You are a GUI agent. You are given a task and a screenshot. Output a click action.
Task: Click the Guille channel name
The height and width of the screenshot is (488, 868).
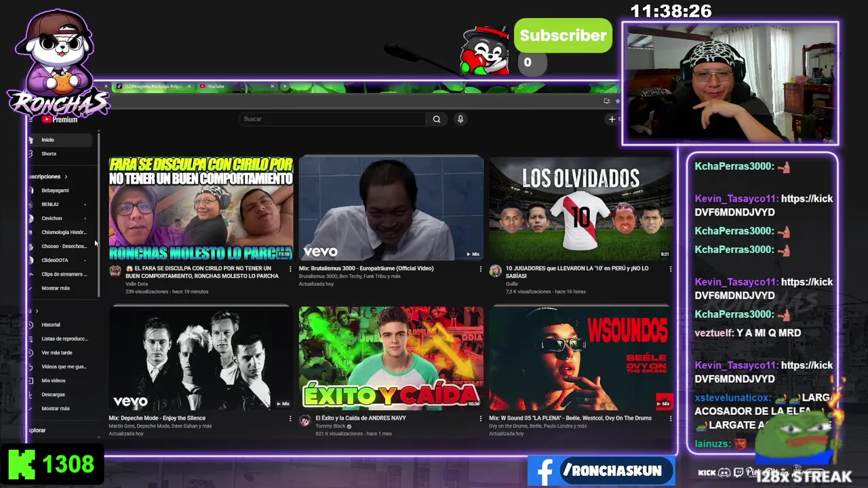coord(511,284)
